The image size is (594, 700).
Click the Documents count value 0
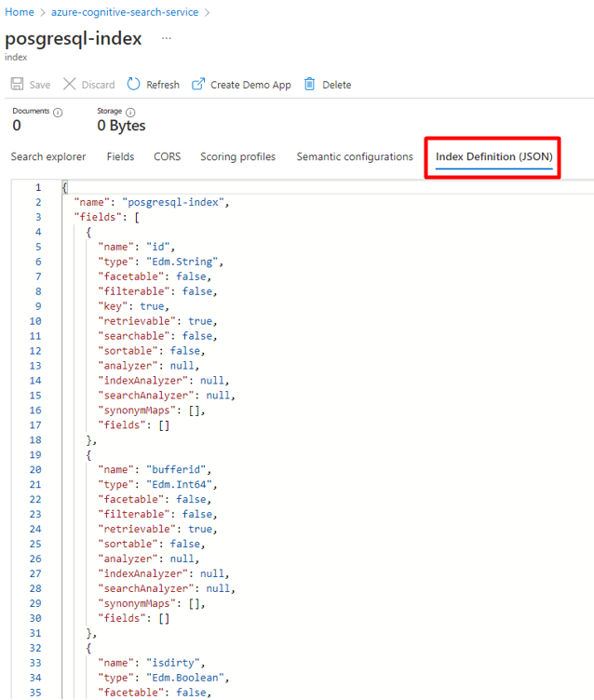coord(17,126)
